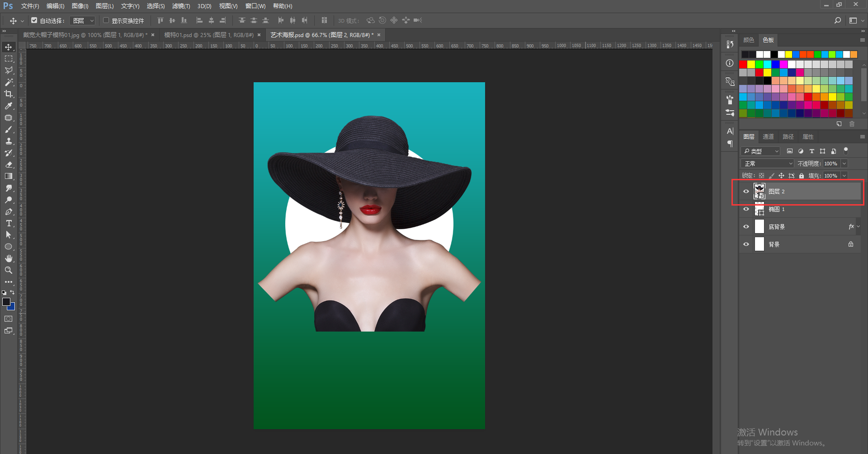Select the Path Selection arrow tool
The width and height of the screenshot is (868, 454).
click(9, 235)
